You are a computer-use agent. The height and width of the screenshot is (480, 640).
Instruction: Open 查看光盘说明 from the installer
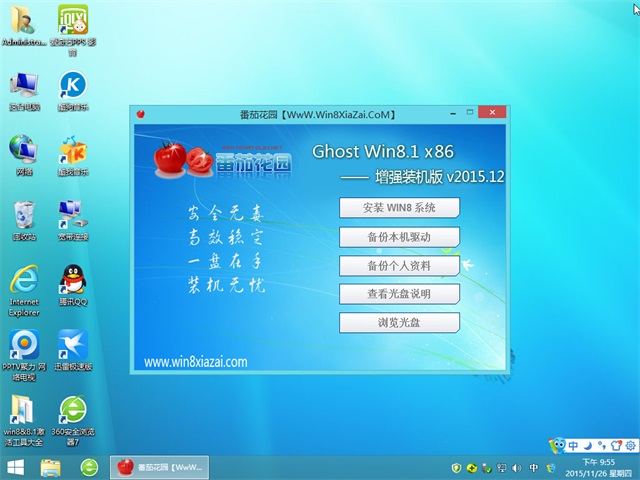[x=399, y=294]
